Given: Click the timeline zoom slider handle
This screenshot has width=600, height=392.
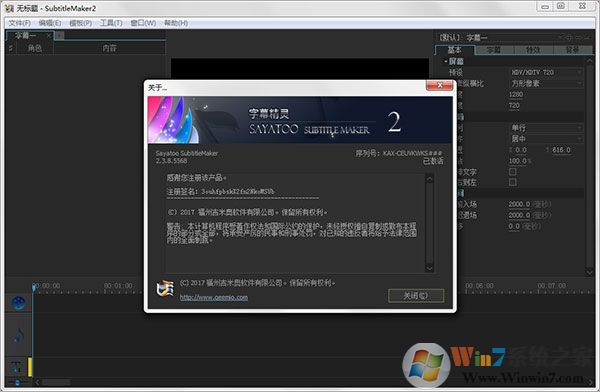Looking at the screenshot, I should (17, 382).
